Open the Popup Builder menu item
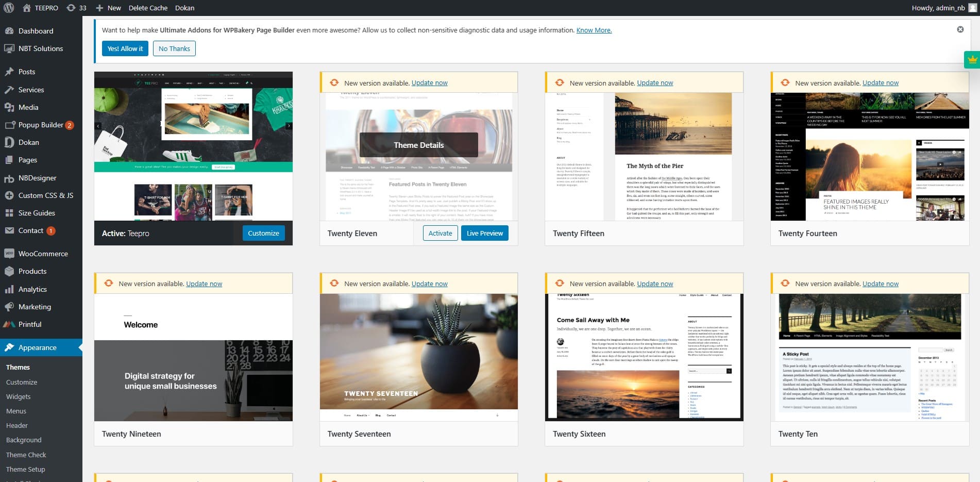The height and width of the screenshot is (482, 980). point(41,125)
